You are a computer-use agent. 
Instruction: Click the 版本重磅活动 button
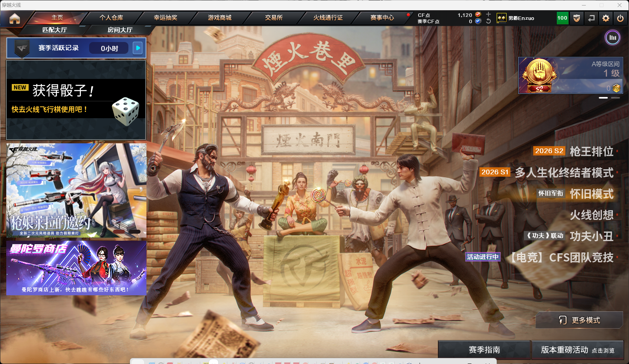pos(578,350)
